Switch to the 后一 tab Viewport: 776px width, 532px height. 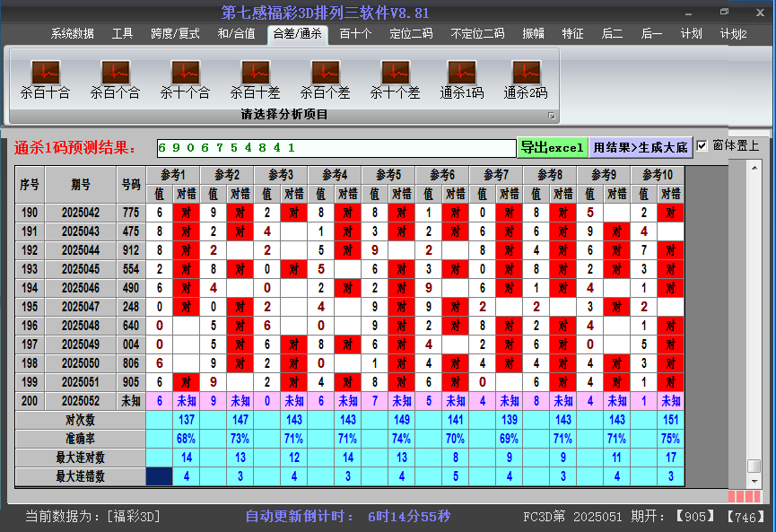pyautogui.click(x=651, y=34)
